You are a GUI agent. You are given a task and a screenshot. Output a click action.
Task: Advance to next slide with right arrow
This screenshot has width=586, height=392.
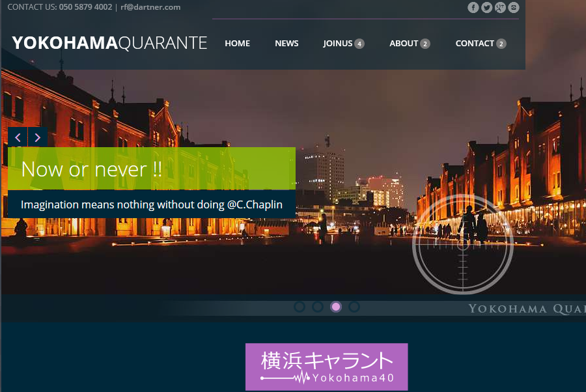click(x=38, y=137)
